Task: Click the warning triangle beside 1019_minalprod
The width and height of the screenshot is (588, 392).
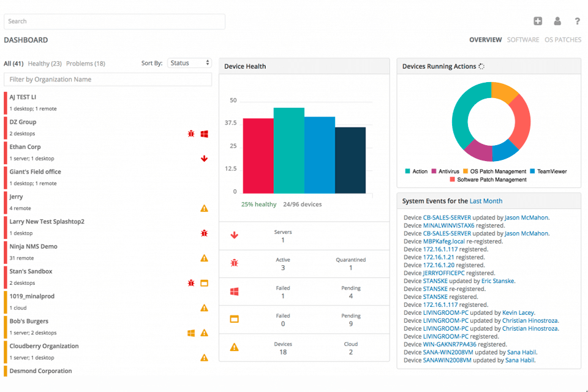Action: [x=204, y=308]
